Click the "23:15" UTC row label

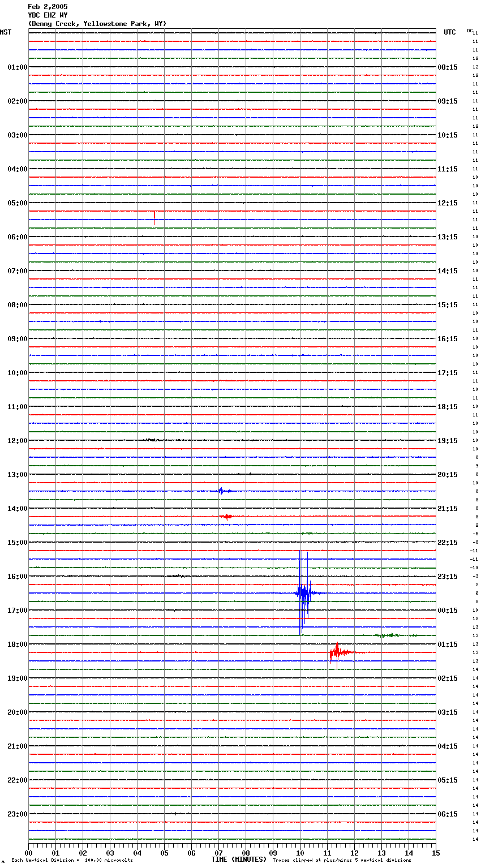tap(448, 577)
